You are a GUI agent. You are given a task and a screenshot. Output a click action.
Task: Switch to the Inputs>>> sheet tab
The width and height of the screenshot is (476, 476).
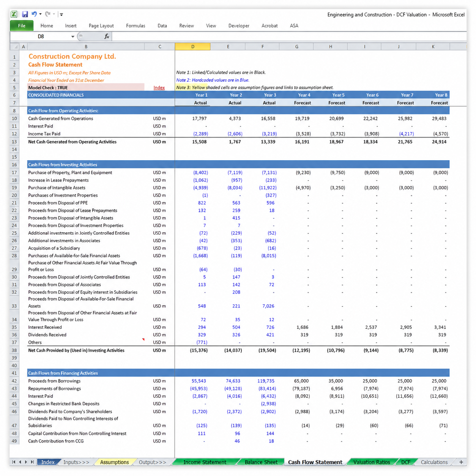point(76,462)
